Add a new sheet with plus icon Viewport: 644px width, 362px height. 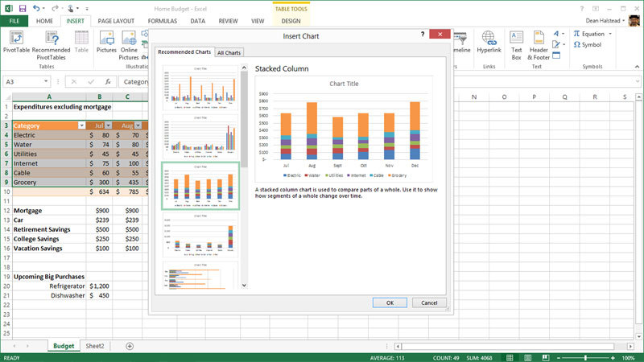[130, 346]
